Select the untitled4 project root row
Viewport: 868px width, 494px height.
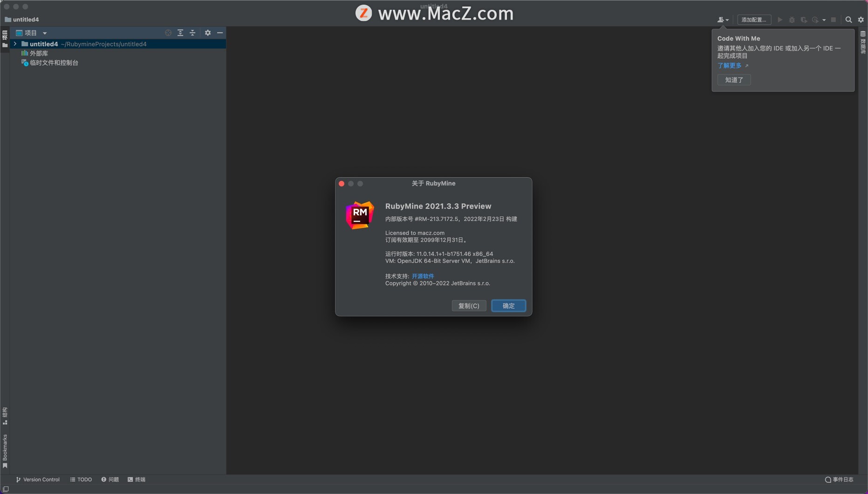pyautogui.click(x=118, y=44)
